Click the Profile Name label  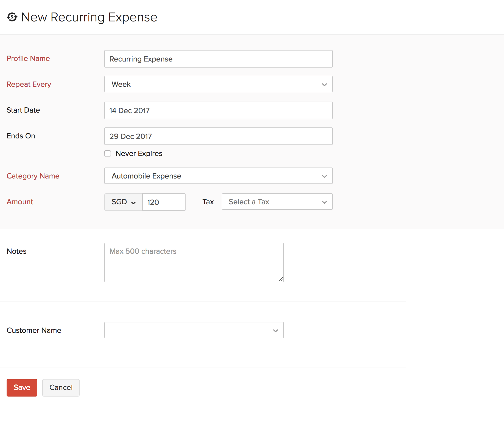[x=28, y=58]
